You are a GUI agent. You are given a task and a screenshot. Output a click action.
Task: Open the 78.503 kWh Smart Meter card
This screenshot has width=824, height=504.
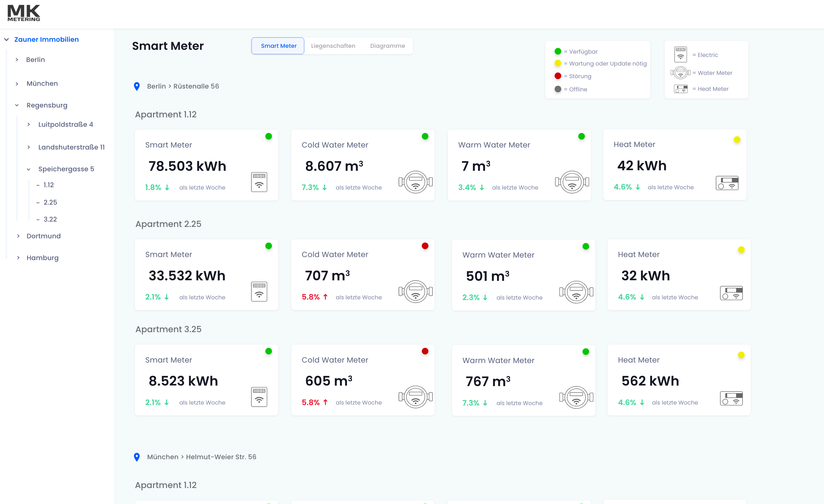206,165
